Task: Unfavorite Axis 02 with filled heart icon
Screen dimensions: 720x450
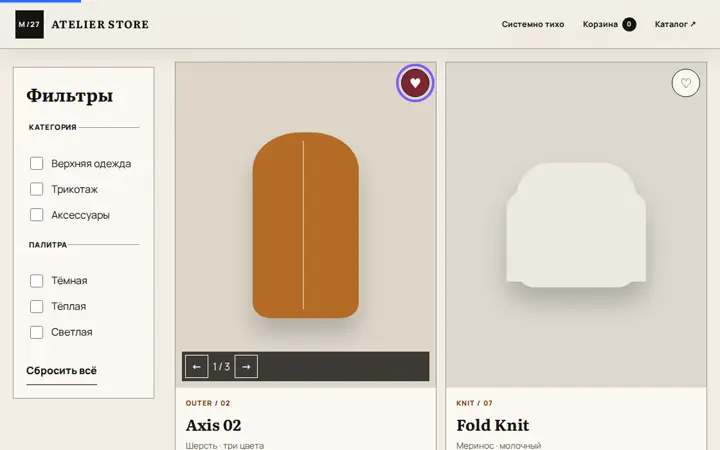Action: [x=415, y=83]
